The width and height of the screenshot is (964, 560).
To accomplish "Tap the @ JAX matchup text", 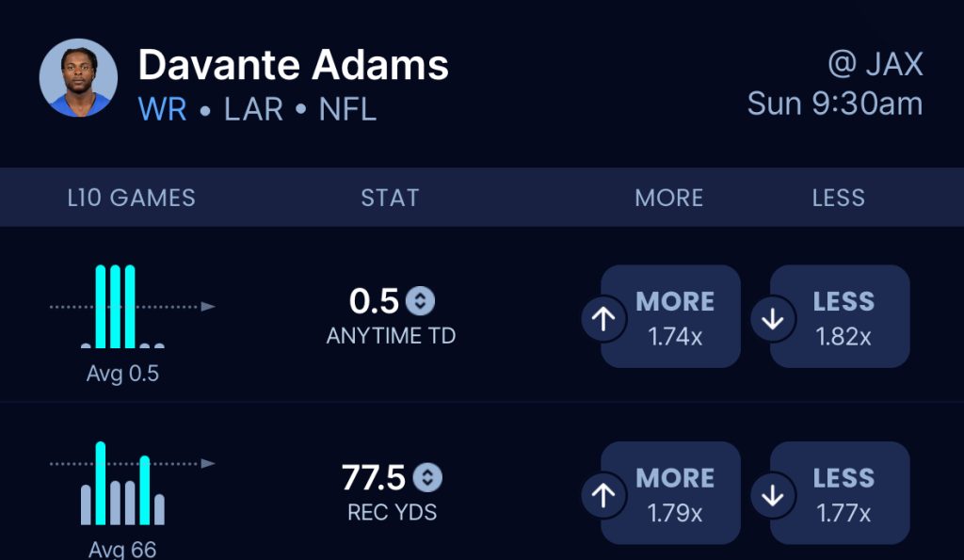I will (x=875, y=64).
